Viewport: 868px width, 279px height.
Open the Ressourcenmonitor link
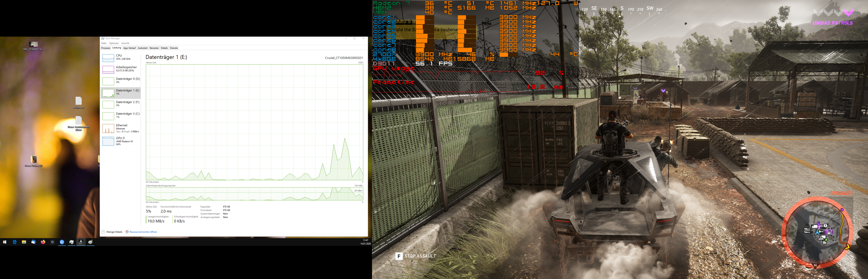click(x=143, y=232)
